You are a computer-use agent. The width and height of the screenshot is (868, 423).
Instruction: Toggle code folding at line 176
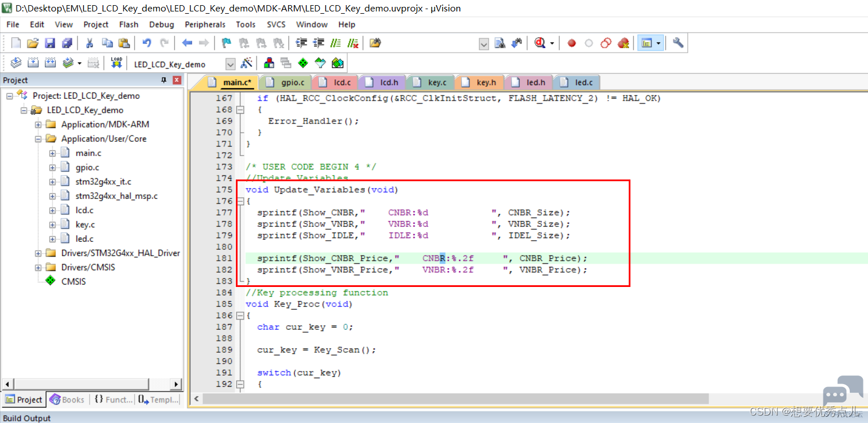click(240, 201)
